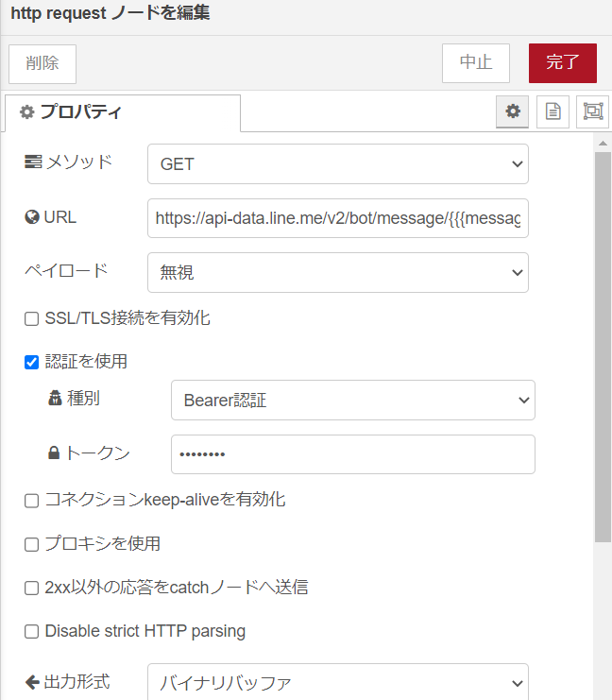Click the vertical scrollbar thumb

pos(603,347)
